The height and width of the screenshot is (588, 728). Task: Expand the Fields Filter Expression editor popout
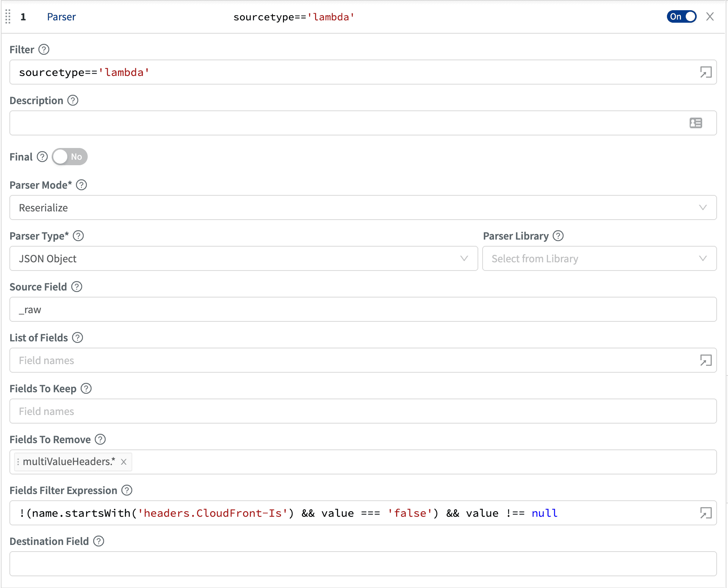(706, 513)
